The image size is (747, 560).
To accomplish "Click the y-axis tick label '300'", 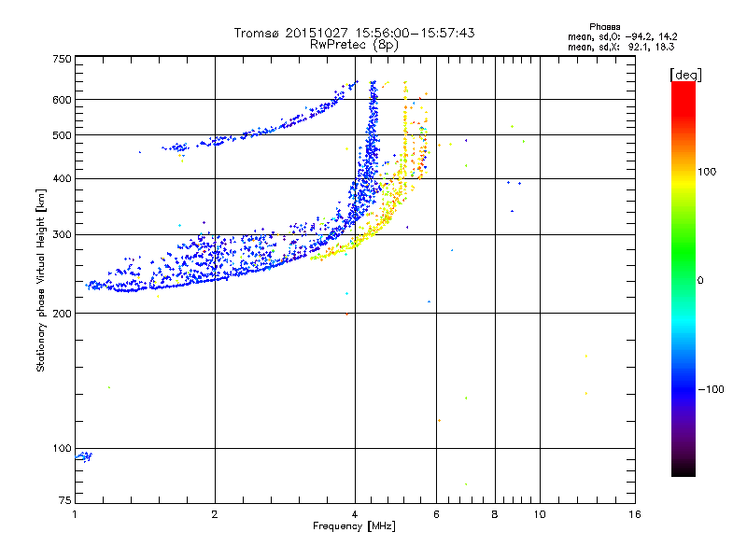I will coord(62,235).
